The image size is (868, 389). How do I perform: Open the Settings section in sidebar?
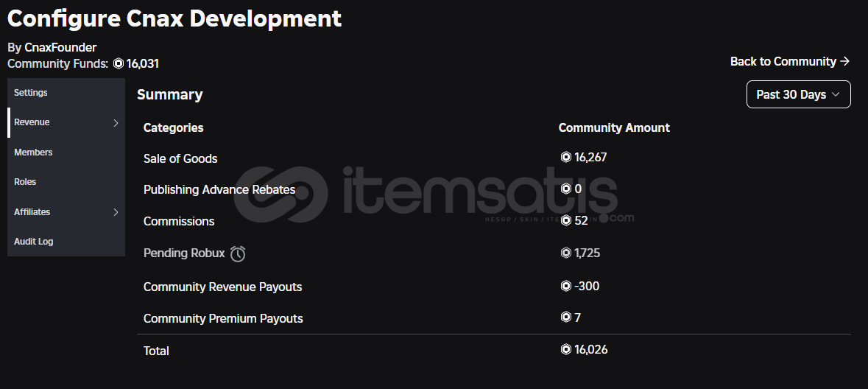(66, 93)
